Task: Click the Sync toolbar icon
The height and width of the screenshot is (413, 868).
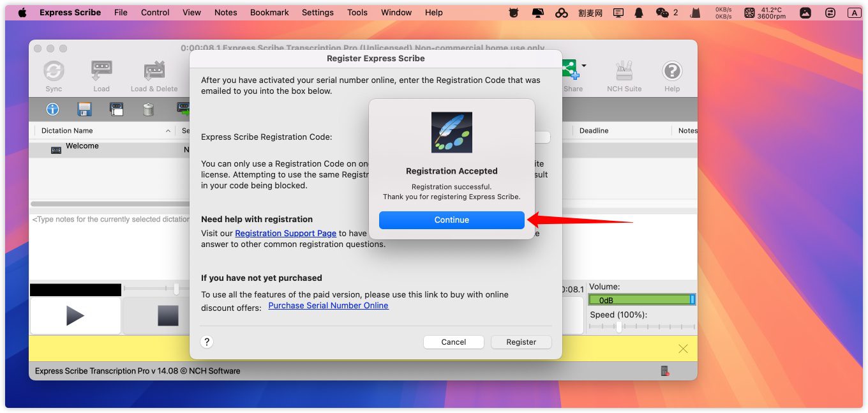Action: 54,71
